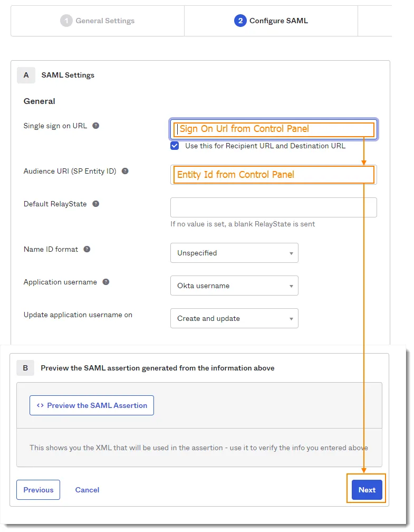Click the 'Name ID format' label
The height and width of the screenshot is (532, 414).
click(x=51, y=249)
